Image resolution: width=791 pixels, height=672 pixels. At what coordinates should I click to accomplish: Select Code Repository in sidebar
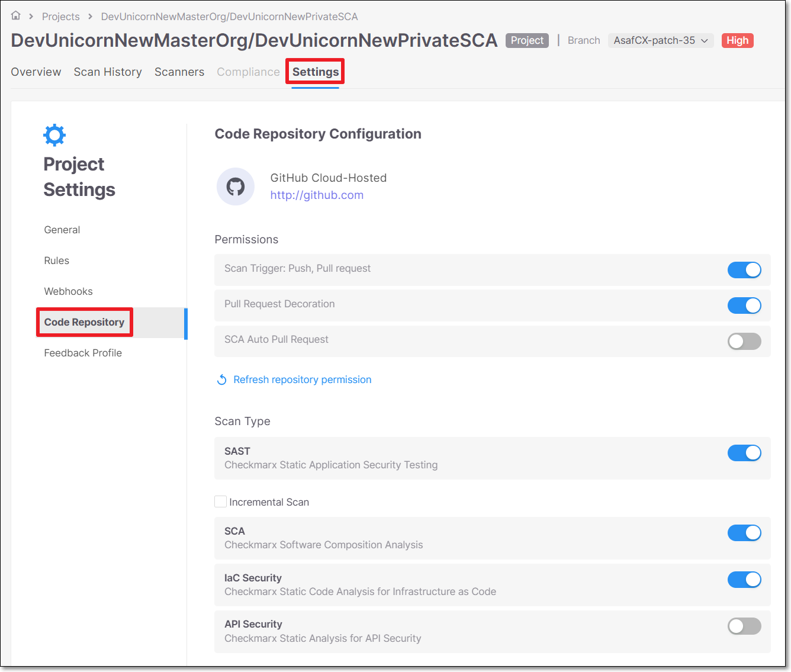pyautogui.click(x=84, y=322)
